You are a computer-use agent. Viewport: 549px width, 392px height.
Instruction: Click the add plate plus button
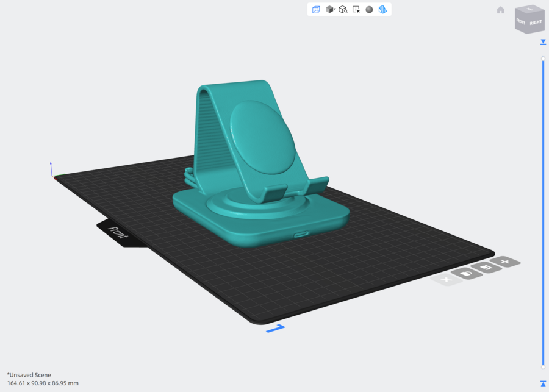(505, 262)
